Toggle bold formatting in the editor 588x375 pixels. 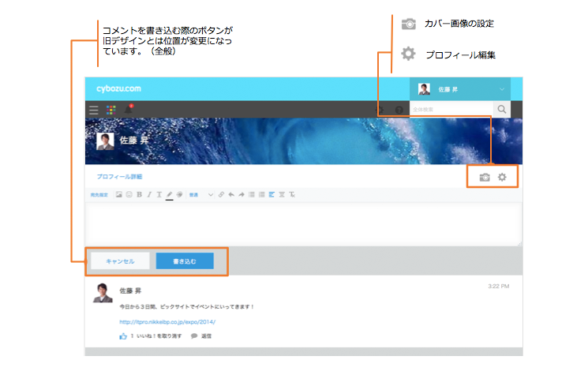pos(139,193)
